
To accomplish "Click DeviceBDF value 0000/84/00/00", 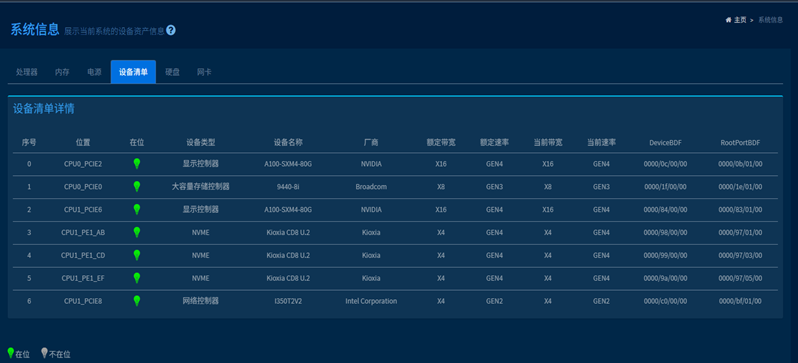I will (665, 210).
